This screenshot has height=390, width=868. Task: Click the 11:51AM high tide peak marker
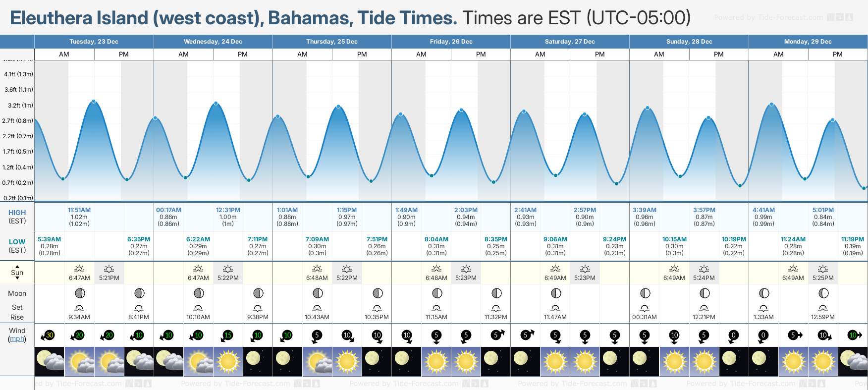coord(94,102)
